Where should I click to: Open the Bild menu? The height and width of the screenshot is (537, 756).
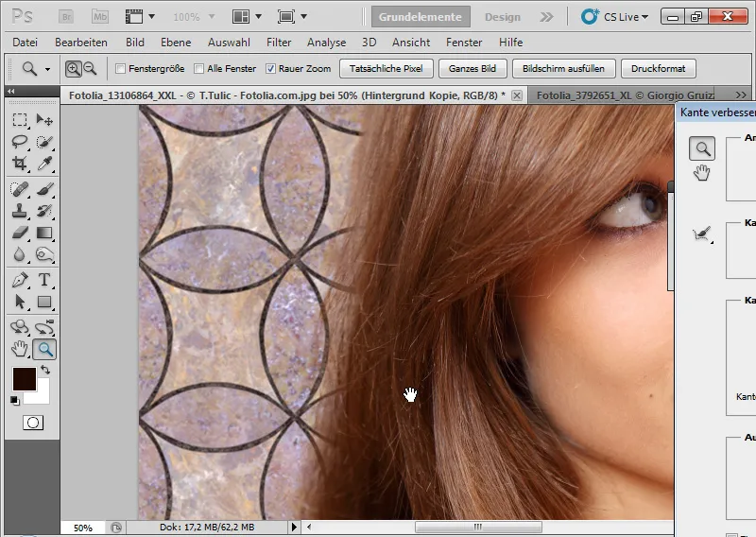tap(135, 43)
